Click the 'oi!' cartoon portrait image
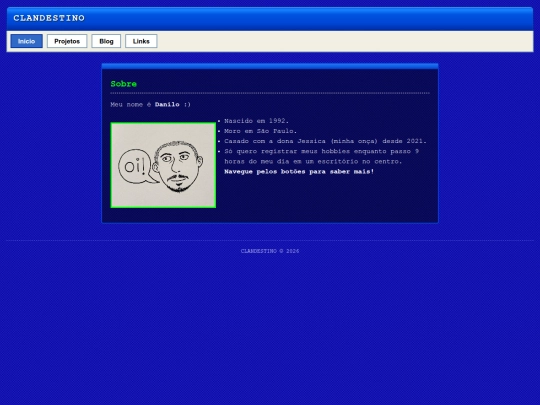 (x=163, y=165)
